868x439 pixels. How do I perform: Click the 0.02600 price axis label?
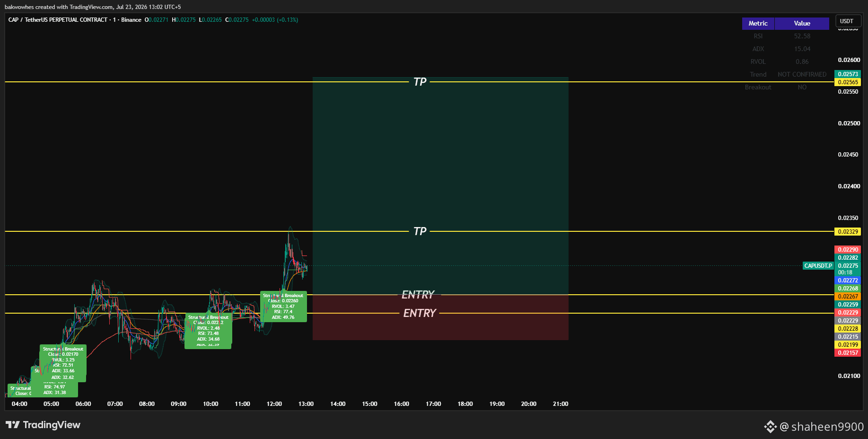coord(849,60)
